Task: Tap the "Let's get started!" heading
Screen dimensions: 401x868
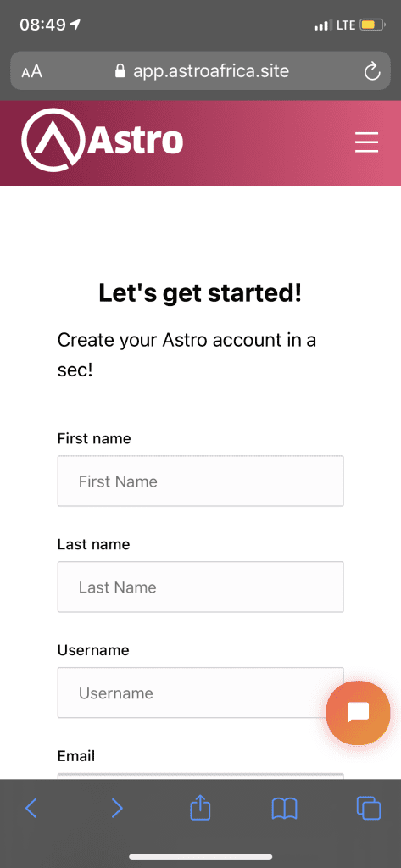Action: [200, 292]
